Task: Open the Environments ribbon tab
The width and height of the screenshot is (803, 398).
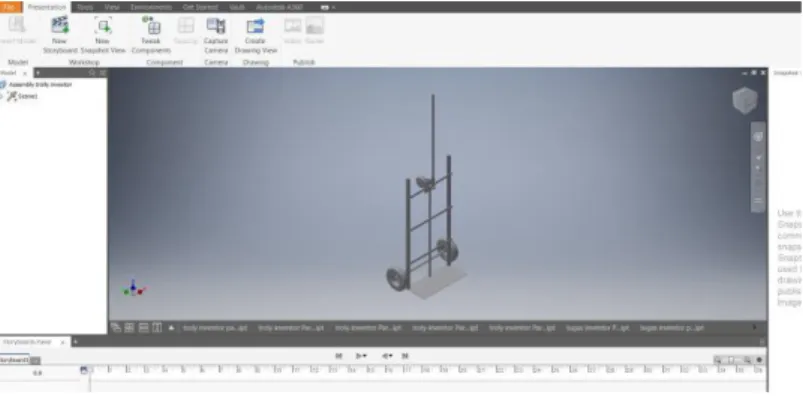Action: point(151,7)
